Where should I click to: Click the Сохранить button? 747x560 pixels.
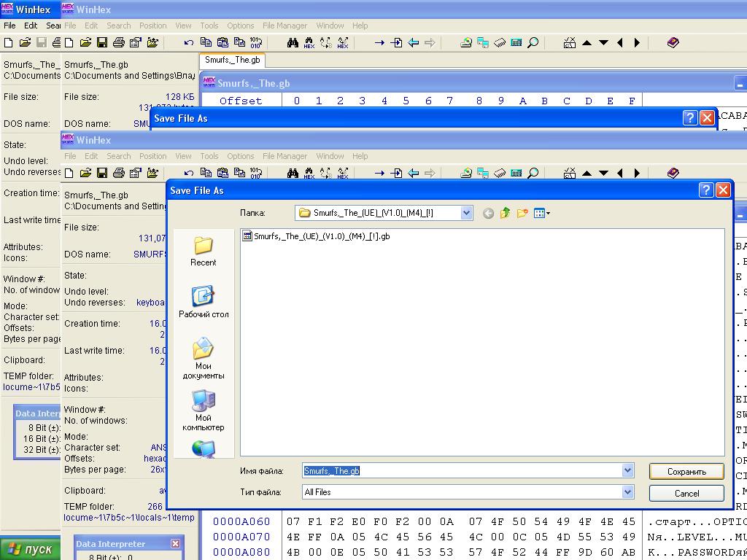(x=686, y=472)
